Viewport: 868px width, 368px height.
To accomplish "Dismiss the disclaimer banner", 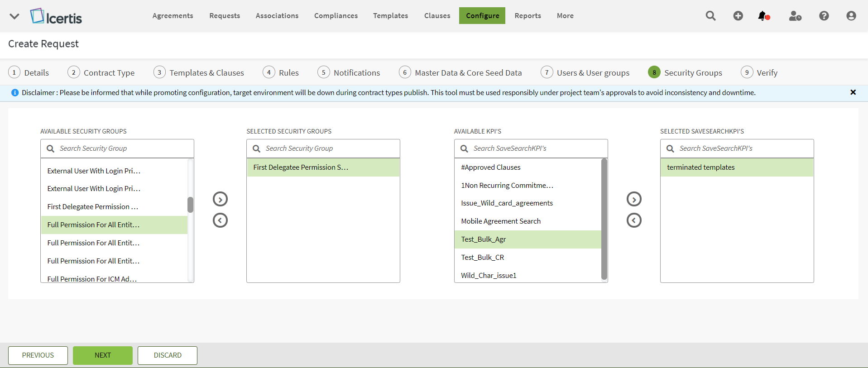I will [853, 92].
